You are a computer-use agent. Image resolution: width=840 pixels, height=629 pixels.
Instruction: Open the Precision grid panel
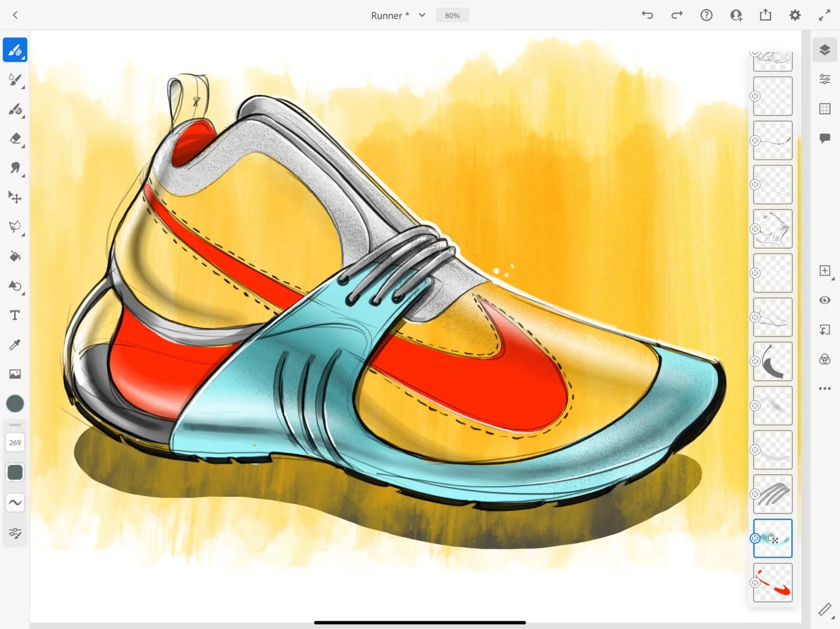825,109
